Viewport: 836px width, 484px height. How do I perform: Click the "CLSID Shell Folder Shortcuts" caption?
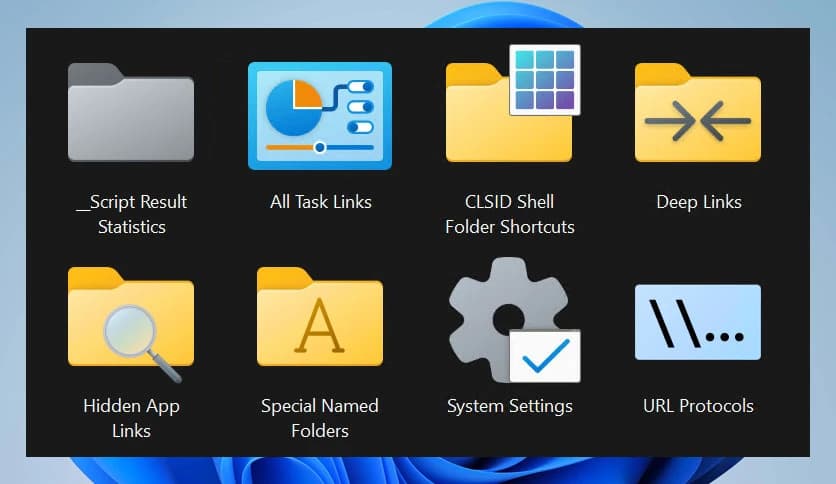point(509,214)
